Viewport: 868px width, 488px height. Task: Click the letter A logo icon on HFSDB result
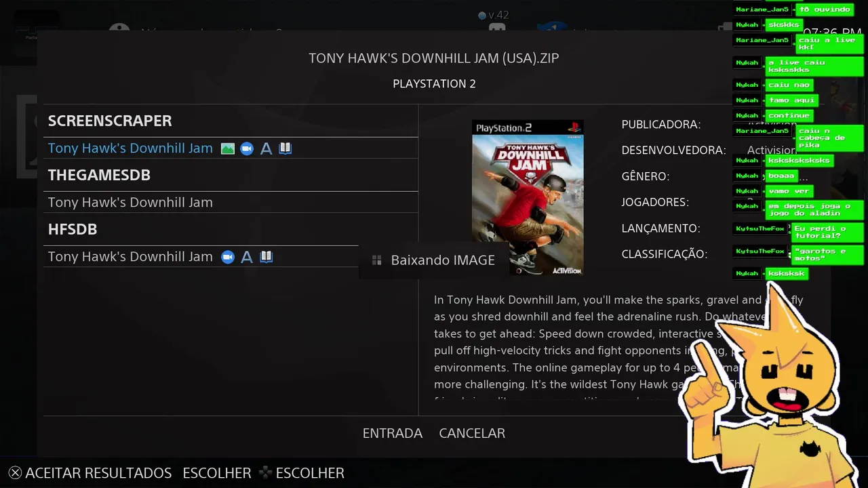point(247,257)
